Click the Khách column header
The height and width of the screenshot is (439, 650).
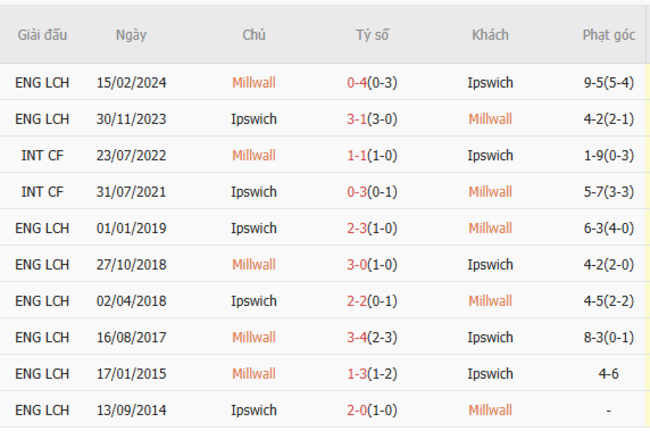pyautogui.click(x=490, y=34)
